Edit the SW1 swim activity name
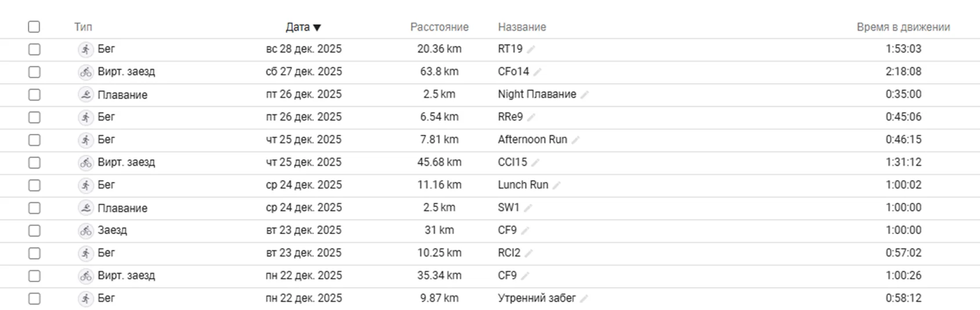980x310 pixels. pos(528,208)
